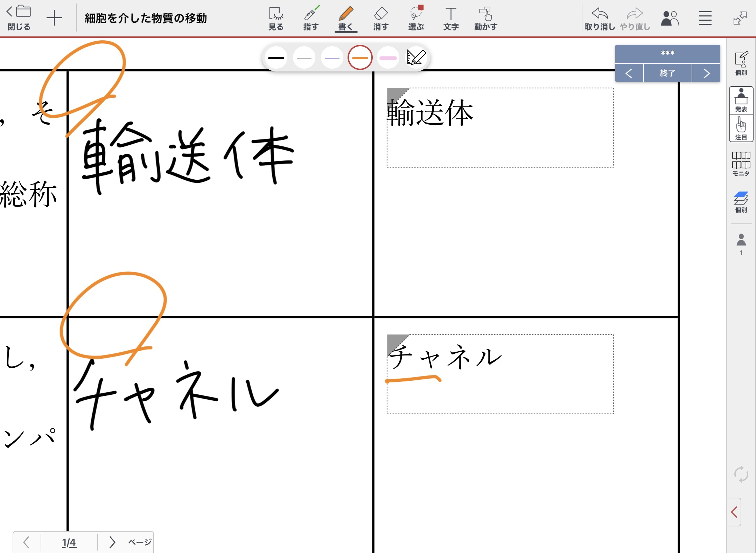
Task: Select the 指す pointer tool
Action: (311, 18)
